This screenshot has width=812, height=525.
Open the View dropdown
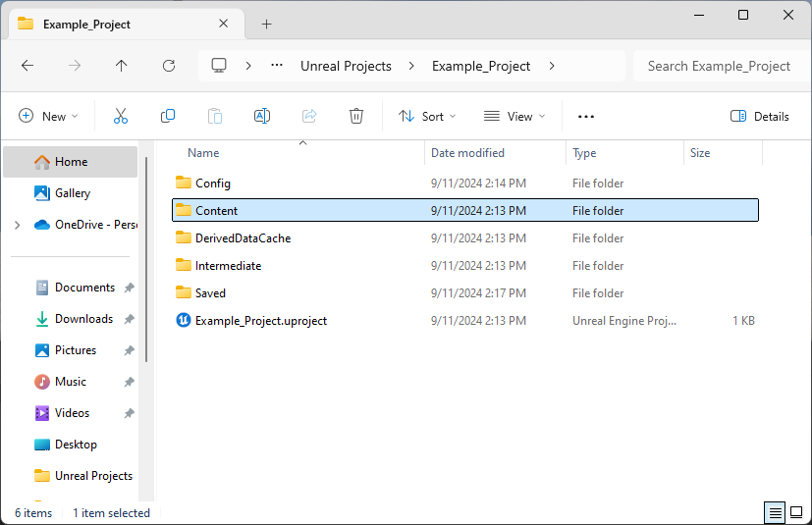click(514, 116)
